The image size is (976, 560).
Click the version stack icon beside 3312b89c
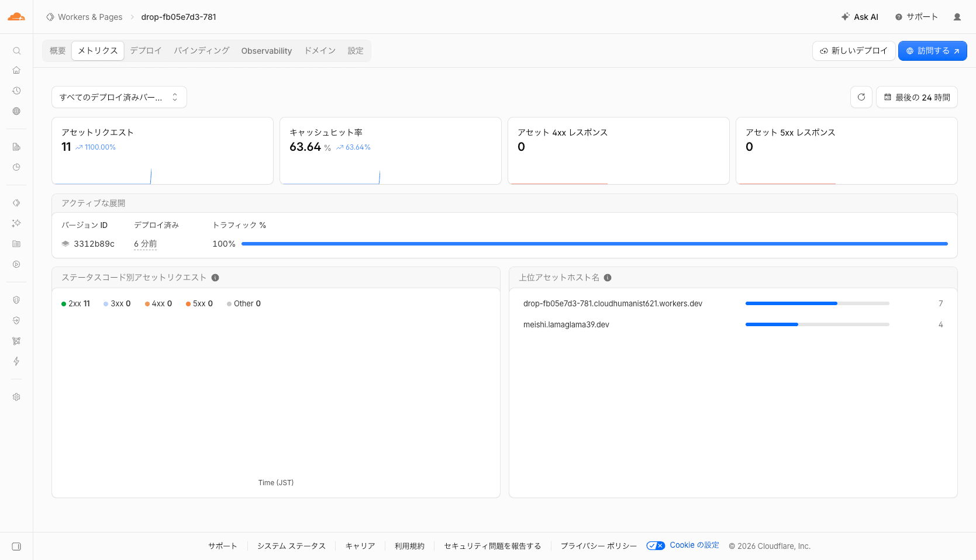click(65, 244)
